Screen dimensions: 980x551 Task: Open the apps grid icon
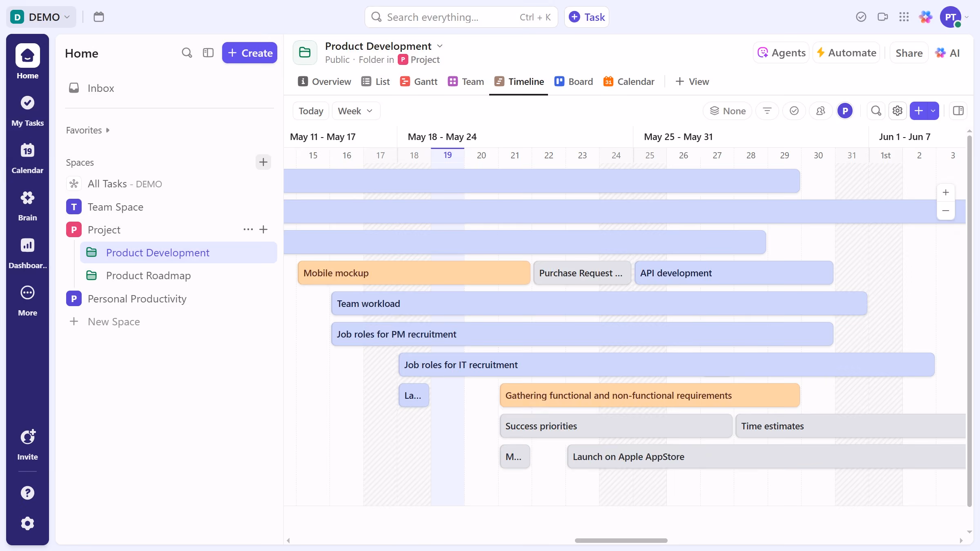pos(904,17)
